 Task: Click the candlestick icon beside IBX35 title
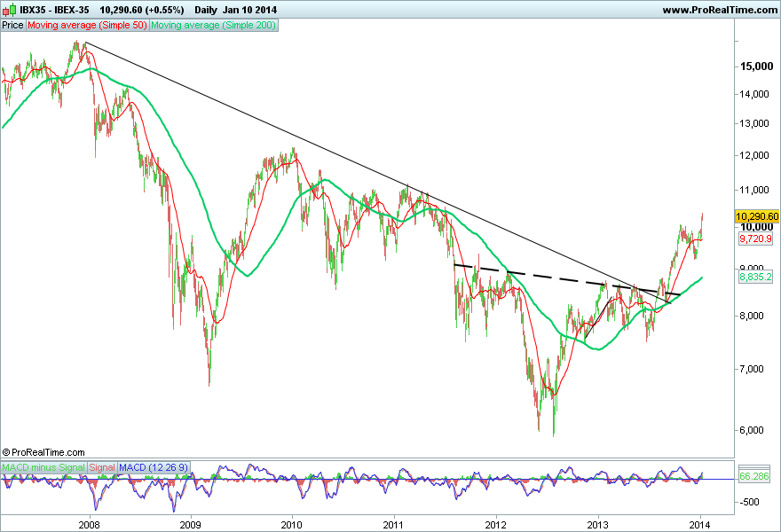coord(9,10)
